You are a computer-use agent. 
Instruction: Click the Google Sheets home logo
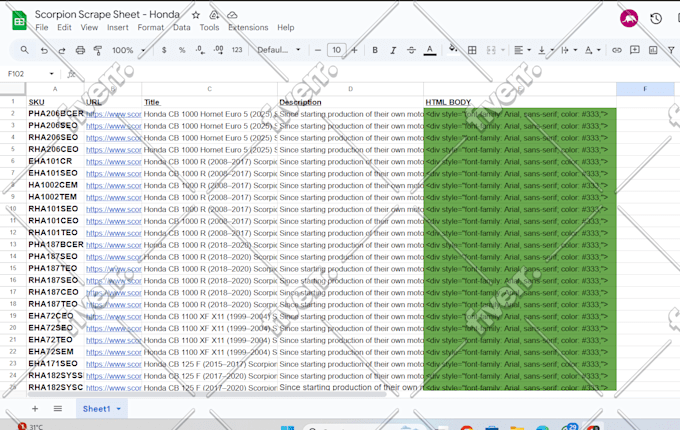pos(19,20)
